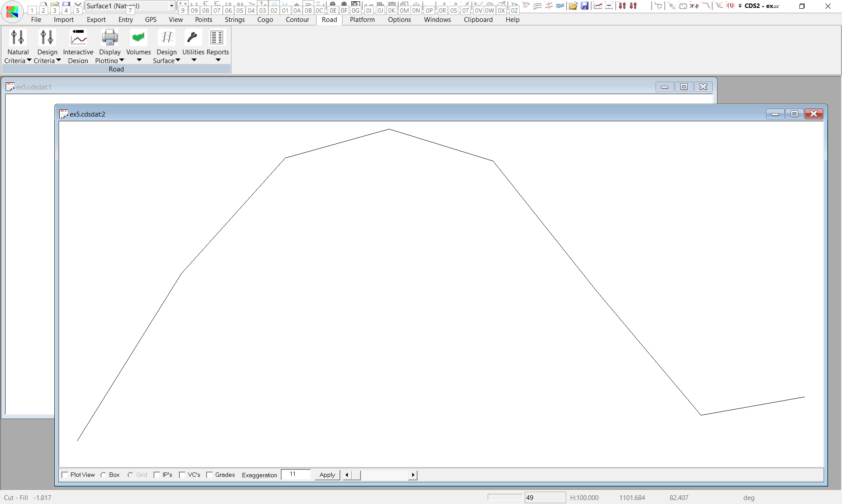This screenshot has height=504, width=842.
Task: Click the green Volumes icon
Action: tap(138, 38)
